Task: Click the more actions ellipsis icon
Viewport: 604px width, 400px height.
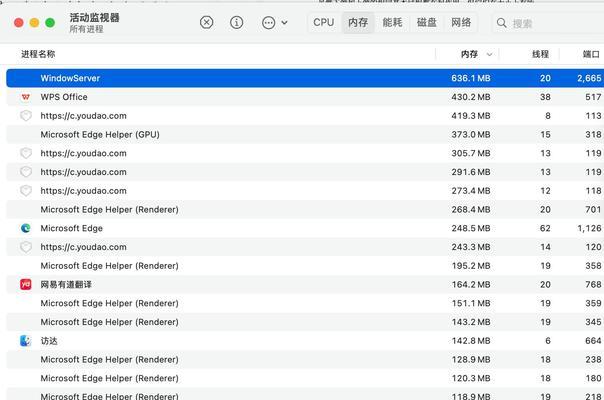Action: (x=268, y=23)
